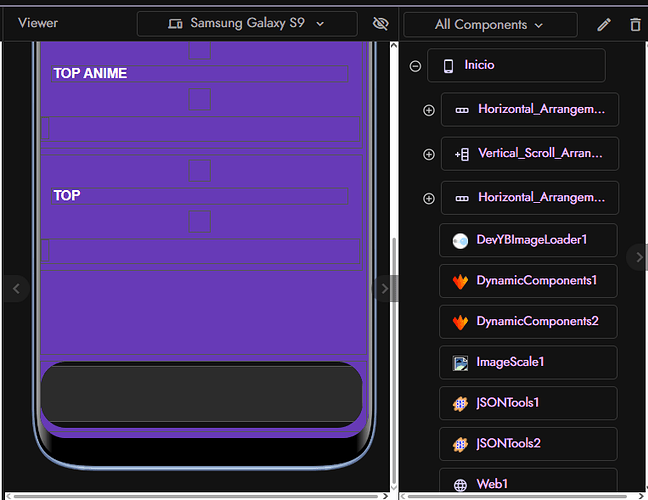Expand the second Horizontal_Arrangement node
Viewport: 648px width, 500px height.
click(429, 198)
